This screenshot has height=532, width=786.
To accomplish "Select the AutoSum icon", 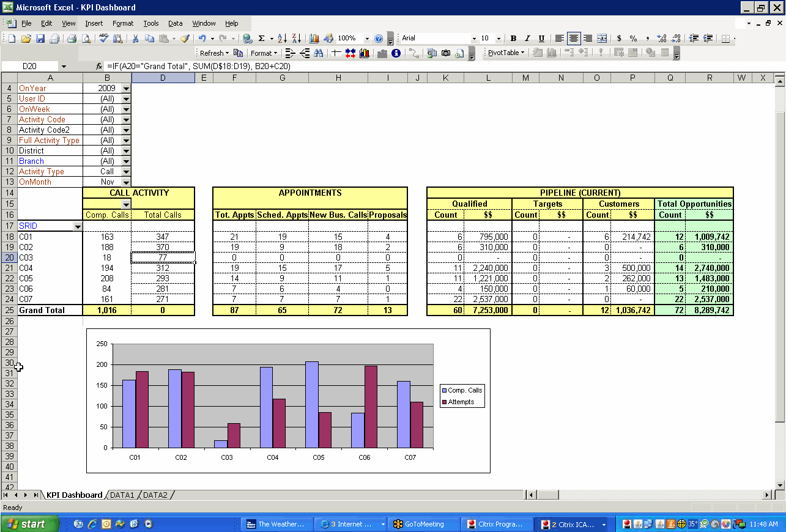I will click(261, 38).
